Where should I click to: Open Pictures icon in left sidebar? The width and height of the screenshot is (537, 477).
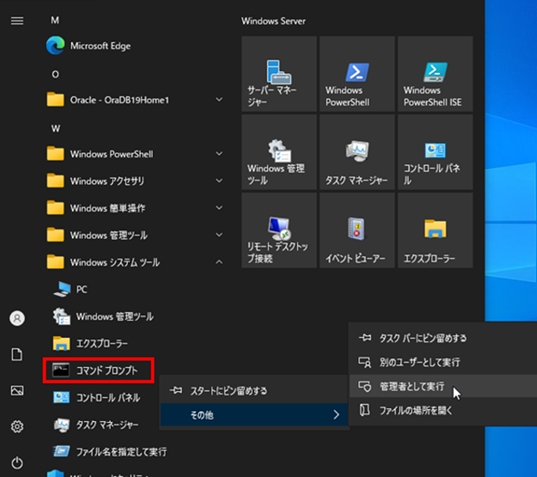[x=17, y=390]
